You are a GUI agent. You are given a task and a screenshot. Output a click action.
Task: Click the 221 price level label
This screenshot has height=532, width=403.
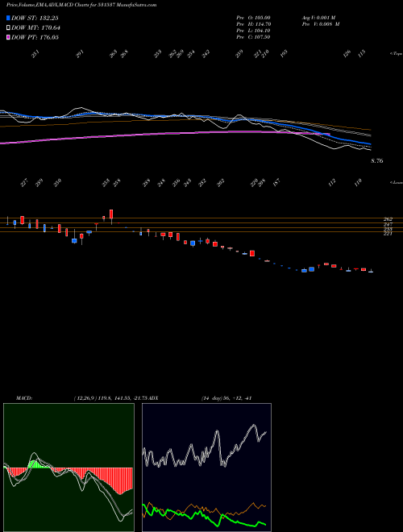tap(388, 234)
